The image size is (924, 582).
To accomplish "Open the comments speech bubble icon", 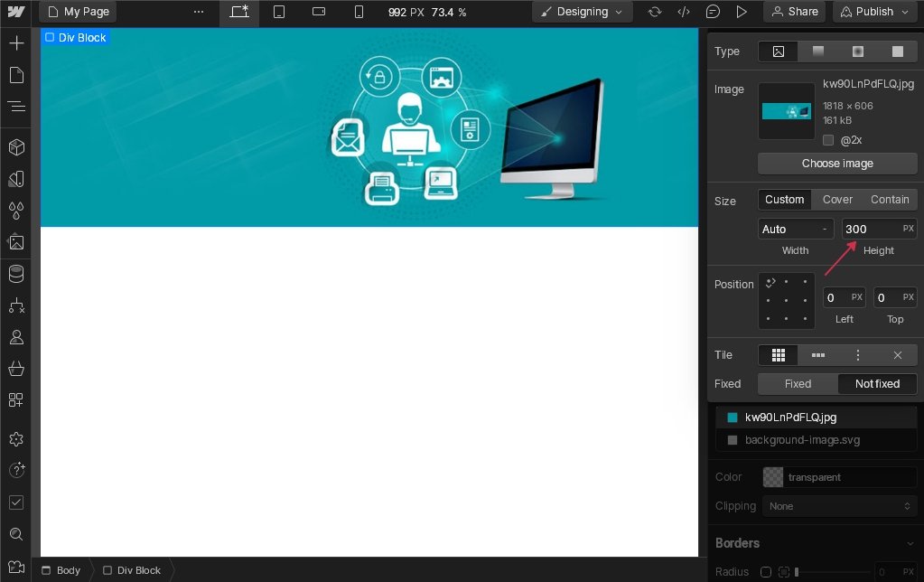I will click(713, 12).
